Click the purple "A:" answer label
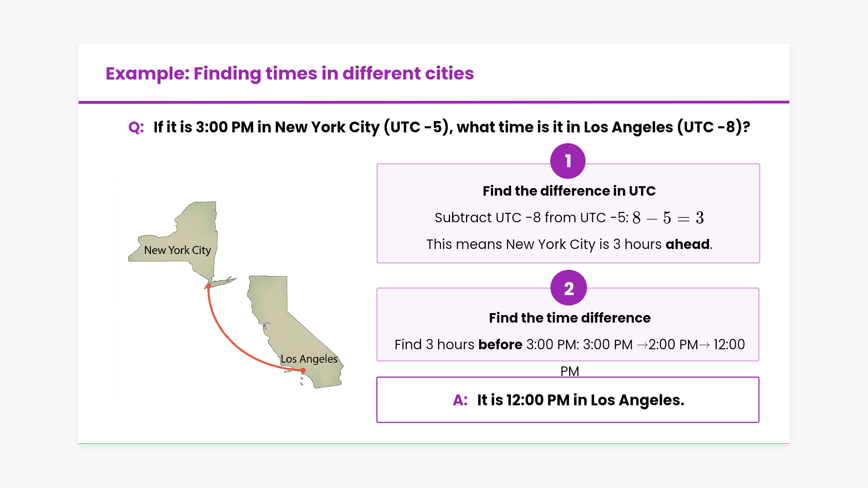 pyautogui.click(x=460, y=400)
